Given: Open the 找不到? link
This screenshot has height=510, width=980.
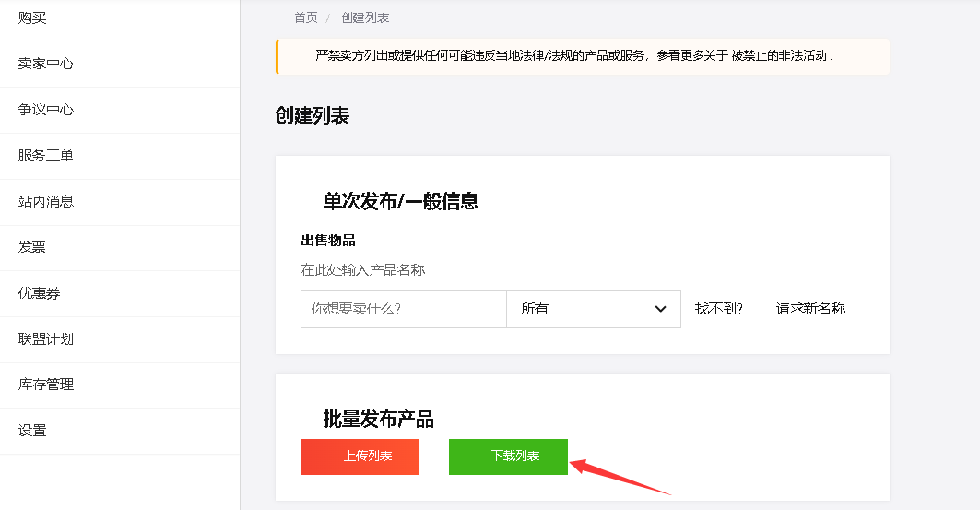Looking at the screenshot, I should 718,309.
